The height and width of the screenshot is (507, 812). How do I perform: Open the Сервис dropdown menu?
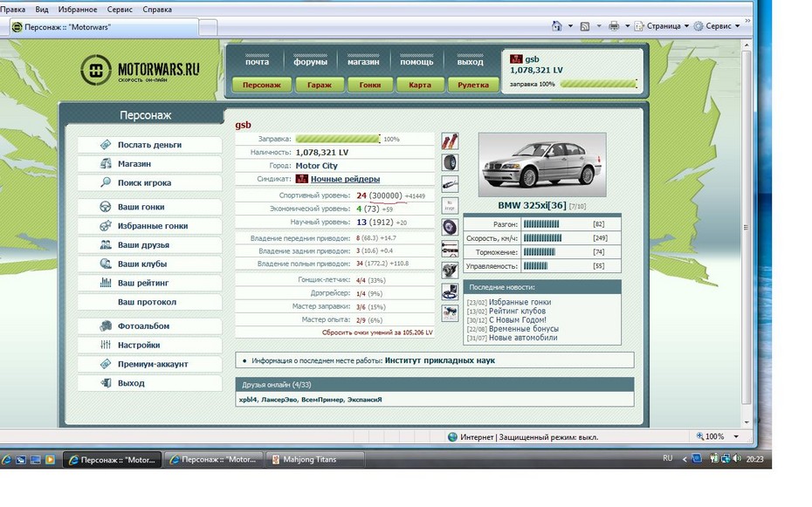coord(717,26)
